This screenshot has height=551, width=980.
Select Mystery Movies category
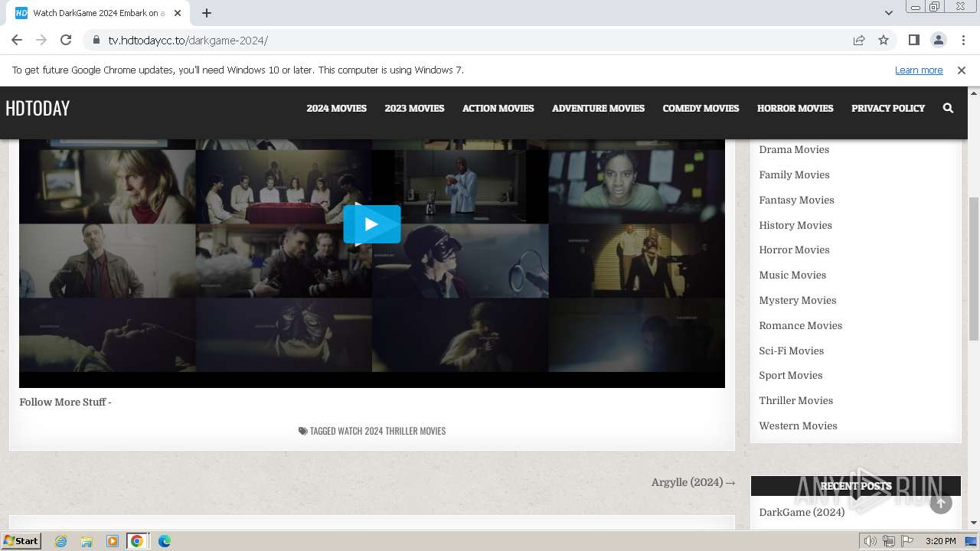pos(797,300)
